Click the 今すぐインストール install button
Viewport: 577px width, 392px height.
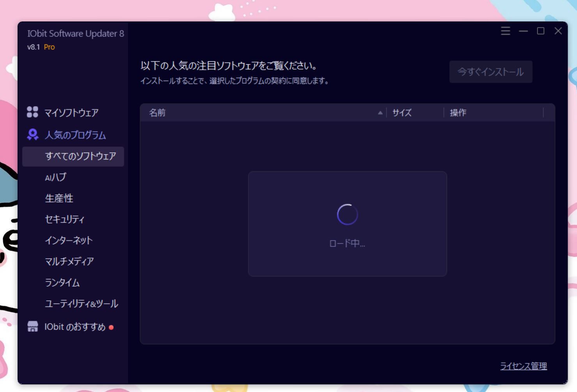click(x=490, y=72)
